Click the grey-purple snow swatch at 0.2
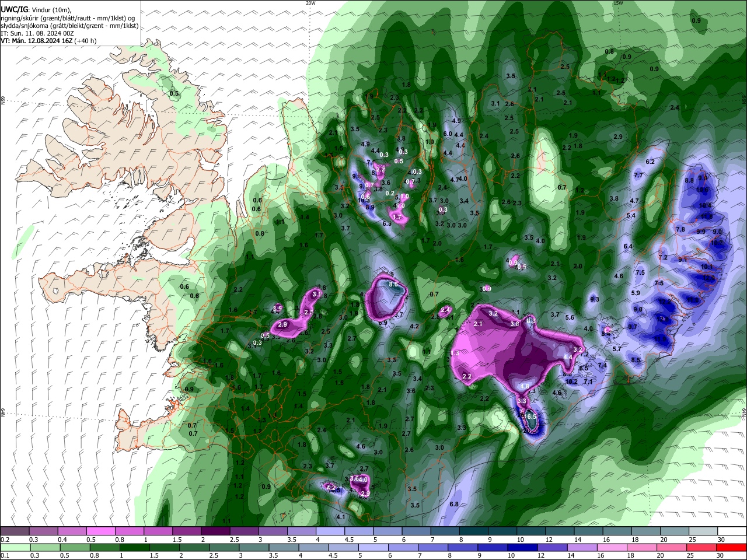747x560 pixels. (x=15, y=531)
